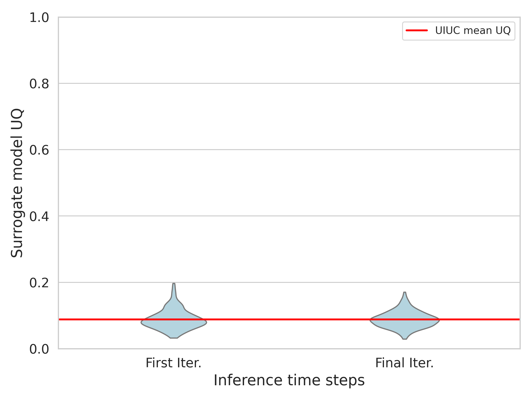Click the bottom tip of the First Iter. violin

[x=174, y=338]
